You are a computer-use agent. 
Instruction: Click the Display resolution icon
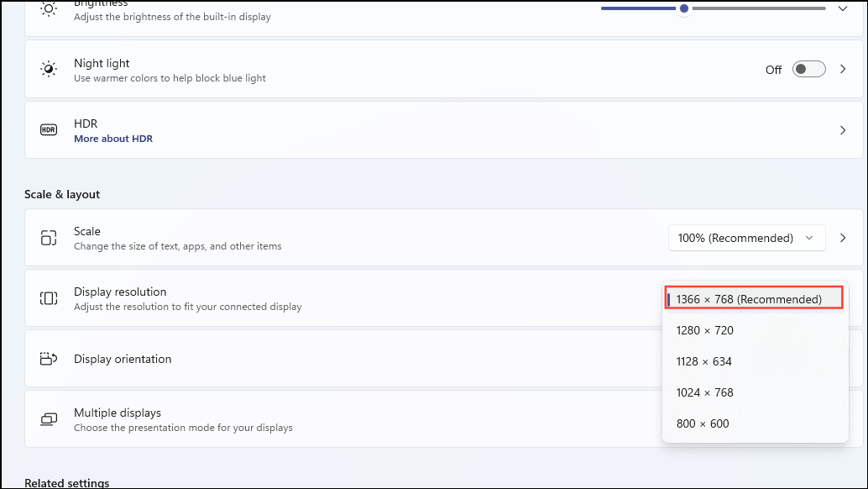tap(48, 297)
